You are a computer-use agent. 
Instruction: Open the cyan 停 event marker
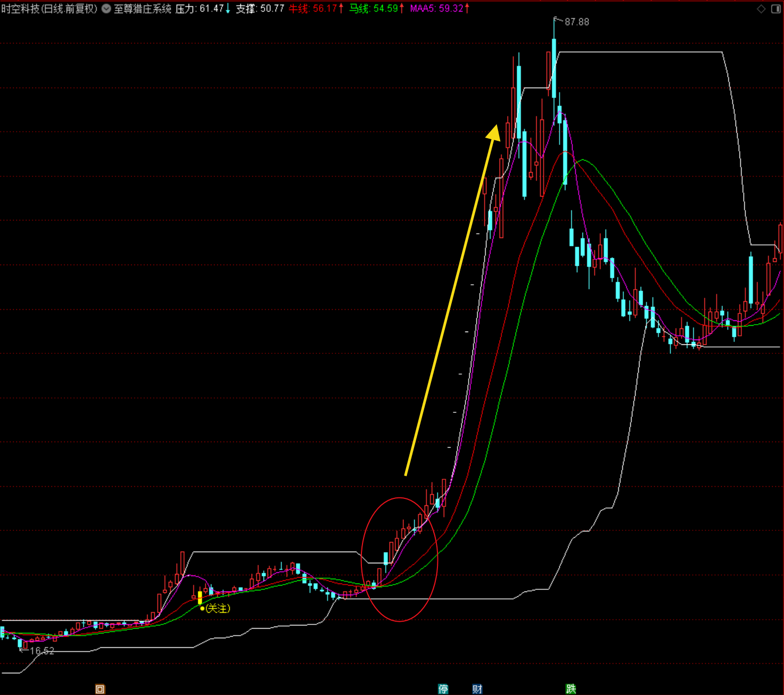click(443, 689)
